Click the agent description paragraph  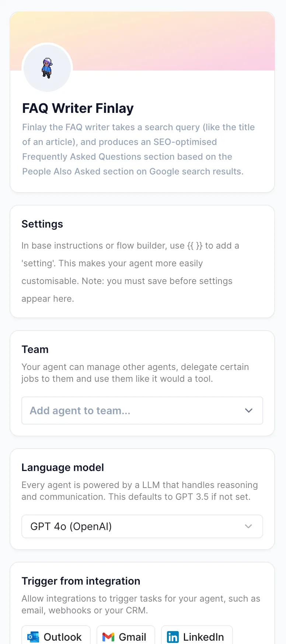point(138,149)
